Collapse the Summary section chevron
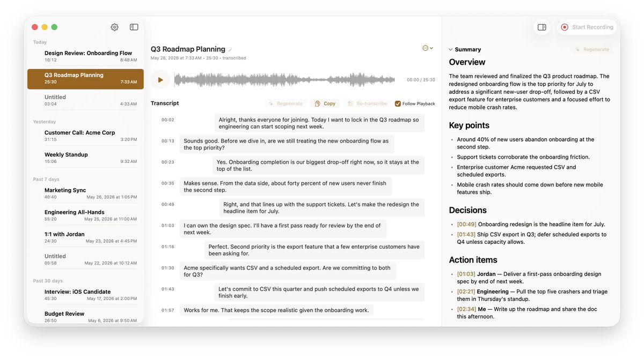644x358 pixels. tap(451, 49)
